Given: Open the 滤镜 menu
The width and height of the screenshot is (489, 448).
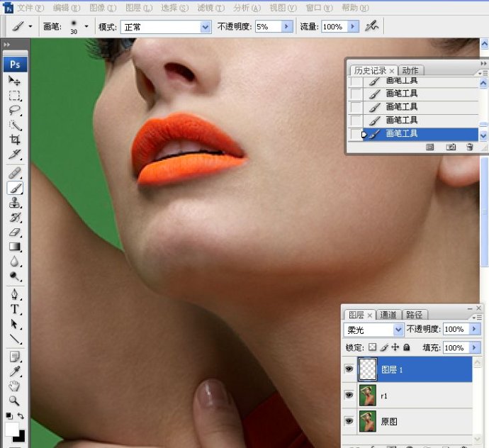Looking at the screenshot, I should (210, 8).
